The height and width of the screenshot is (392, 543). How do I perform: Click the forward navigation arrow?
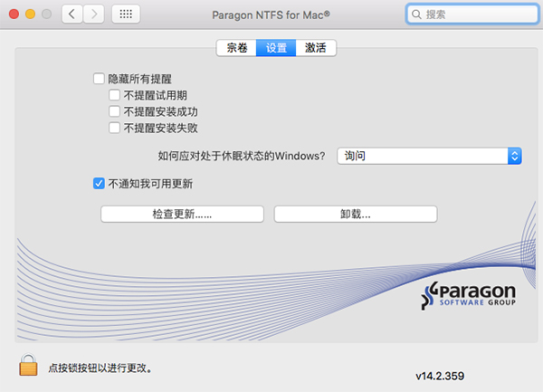(93, 14)
